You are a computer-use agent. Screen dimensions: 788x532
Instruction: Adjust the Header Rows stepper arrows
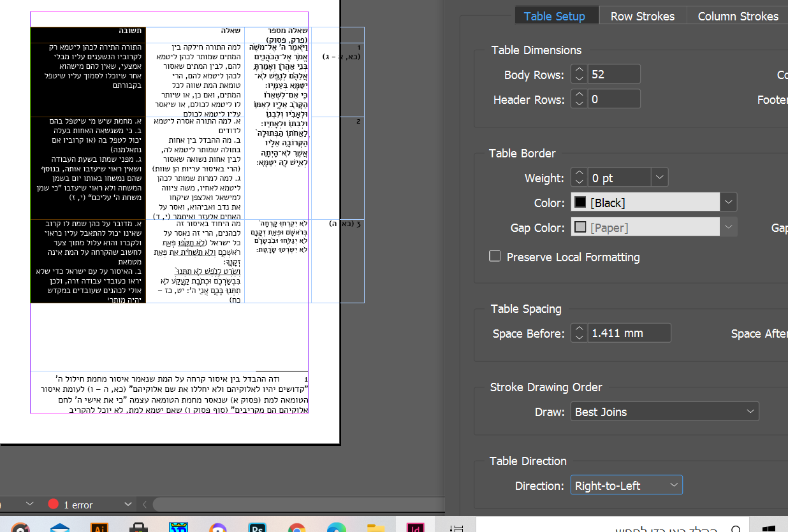tap(579, 99)
